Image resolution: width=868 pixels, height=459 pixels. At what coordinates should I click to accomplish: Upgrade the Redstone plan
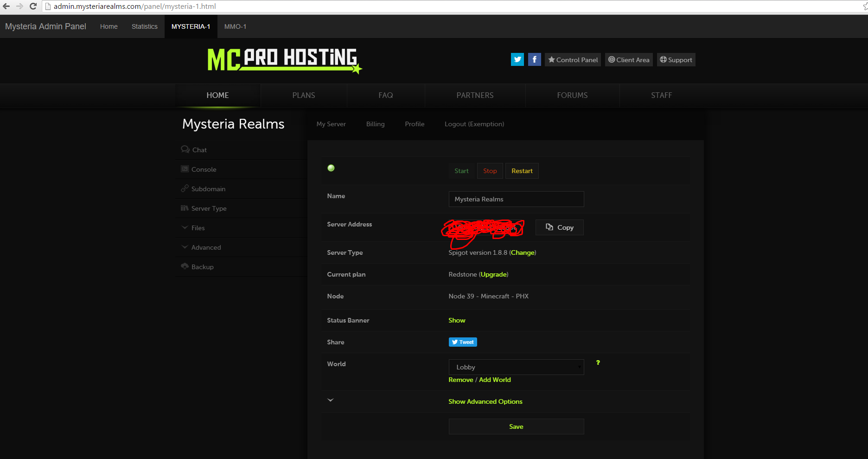tap(493, 274)
